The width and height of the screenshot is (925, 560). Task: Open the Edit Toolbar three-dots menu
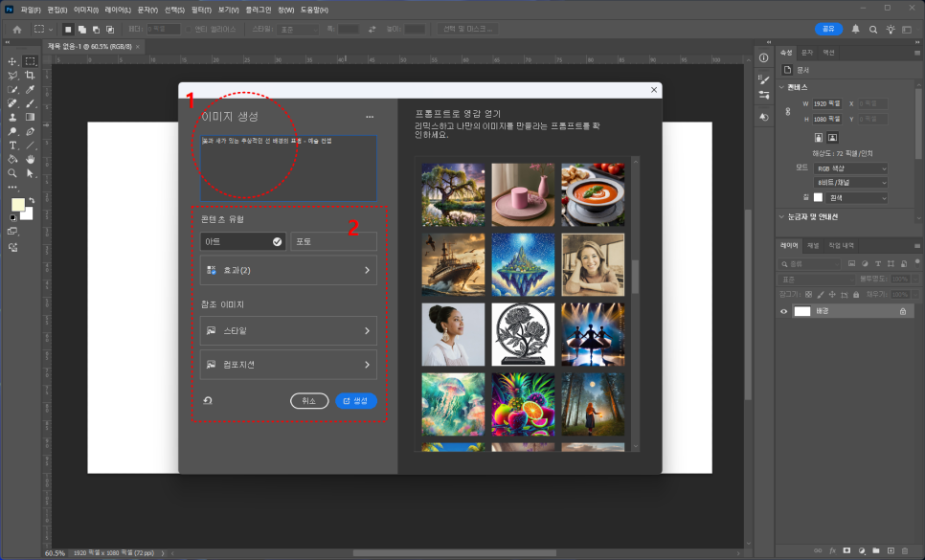pos(12,188)
